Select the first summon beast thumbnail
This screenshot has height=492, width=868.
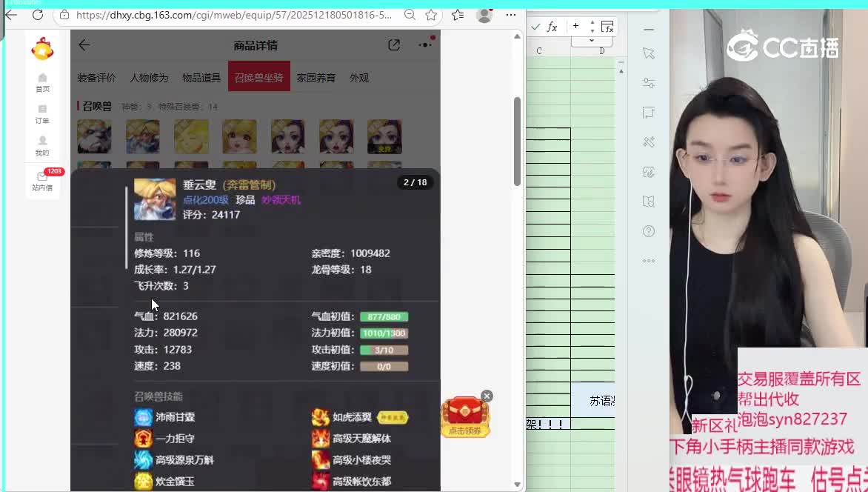(x=94, y=136)
